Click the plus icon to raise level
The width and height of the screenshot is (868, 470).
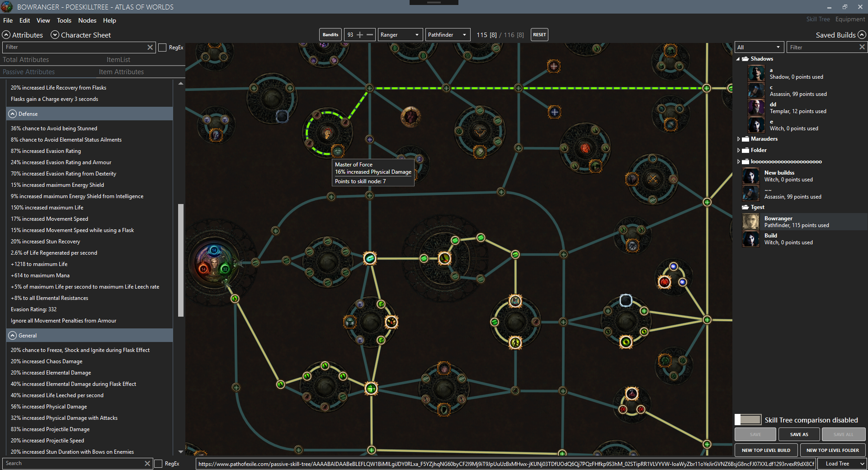click(x=360, y=34)
